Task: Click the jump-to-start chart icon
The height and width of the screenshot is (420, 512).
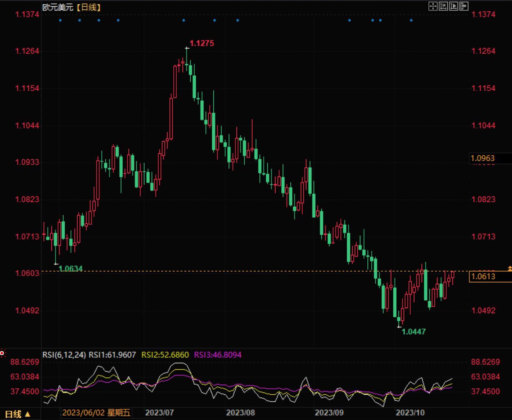Action: [x=443, y=6]
